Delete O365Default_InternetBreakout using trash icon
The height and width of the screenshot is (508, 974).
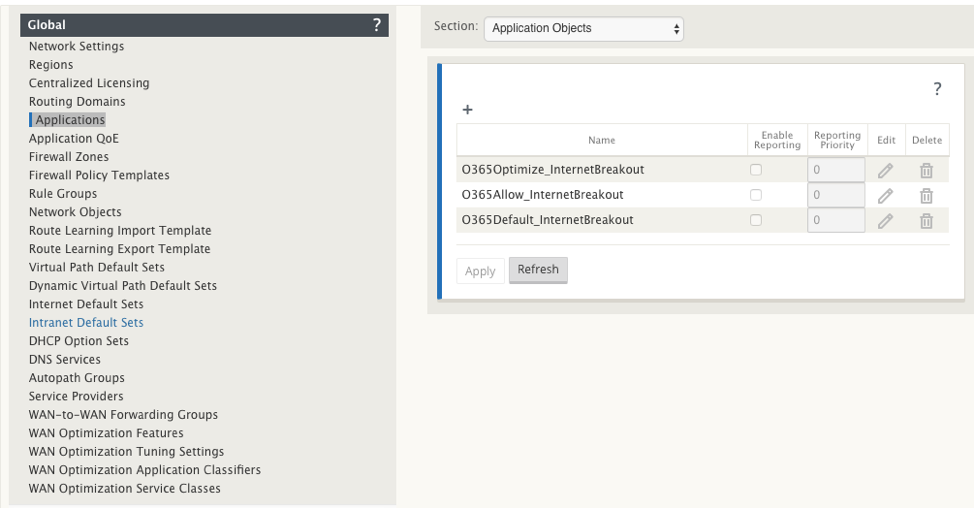pos(926,220)
